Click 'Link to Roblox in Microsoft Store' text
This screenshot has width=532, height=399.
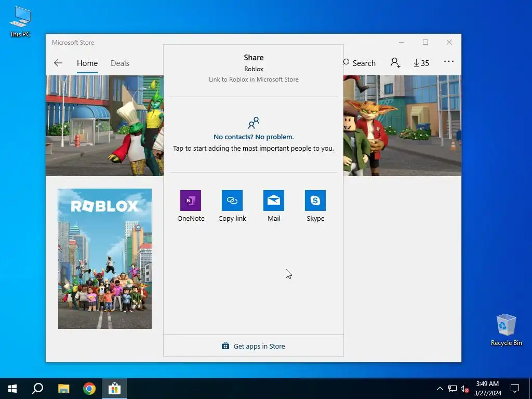click(x=254, y=79)
